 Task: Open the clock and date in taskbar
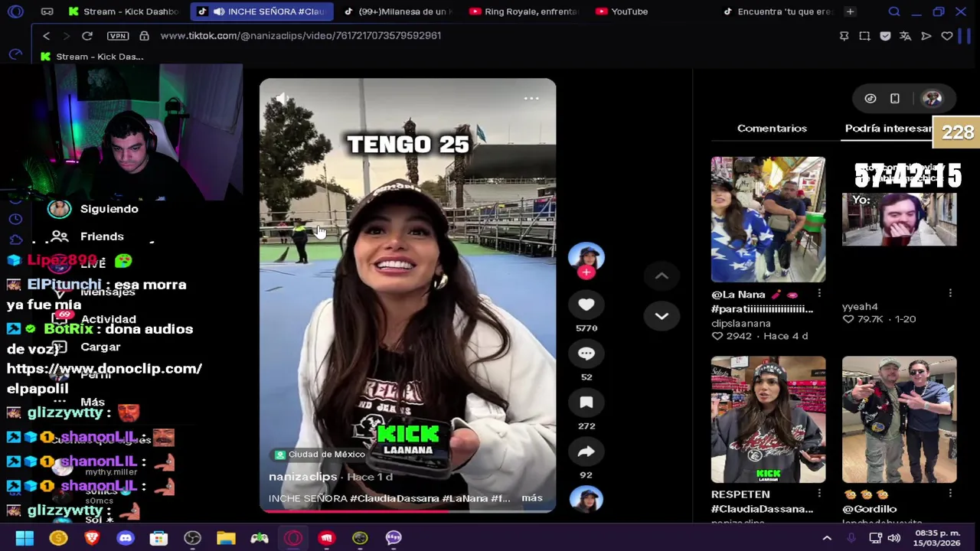[x=938, y=538]
